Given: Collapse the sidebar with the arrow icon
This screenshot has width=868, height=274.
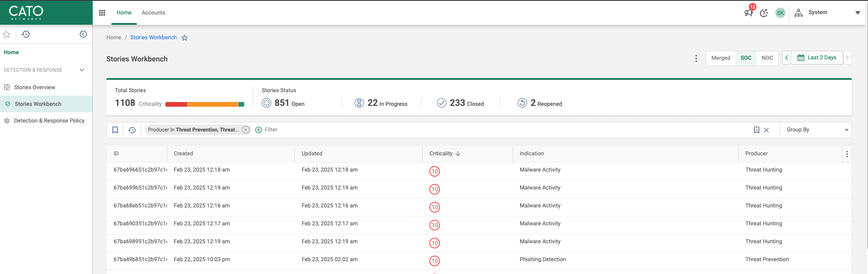Looking at the screenshot, I should click(x=83, y=34).
